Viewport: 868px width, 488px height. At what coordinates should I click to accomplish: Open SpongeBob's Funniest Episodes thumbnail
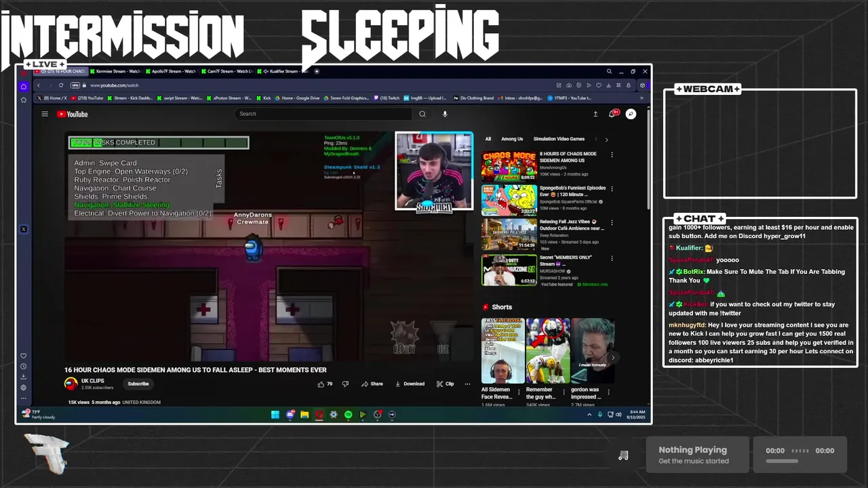pos(509,200)
